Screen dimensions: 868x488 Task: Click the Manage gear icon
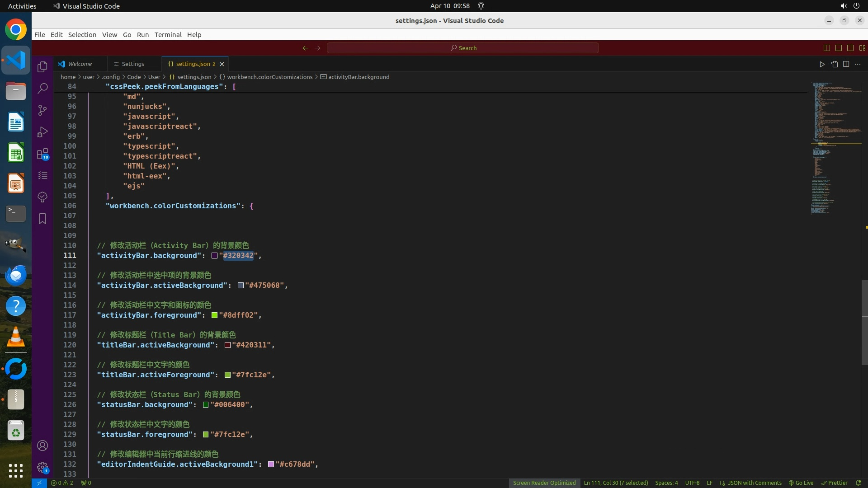(42, 467)
